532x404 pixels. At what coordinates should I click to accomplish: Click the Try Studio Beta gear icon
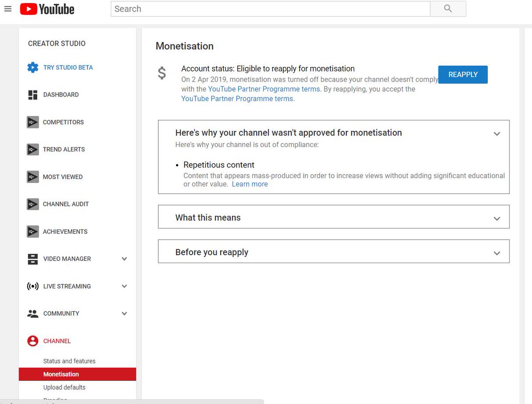pos(33,68)
